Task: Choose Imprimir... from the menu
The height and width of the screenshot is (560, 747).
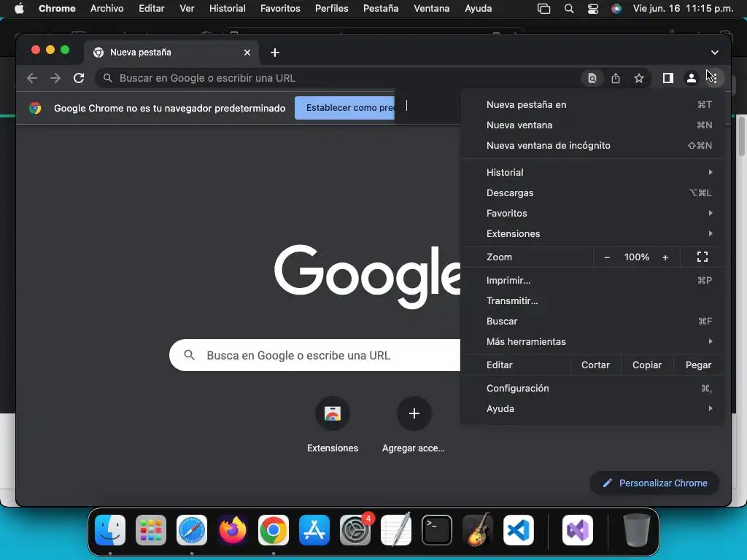Action: [592, 281]
